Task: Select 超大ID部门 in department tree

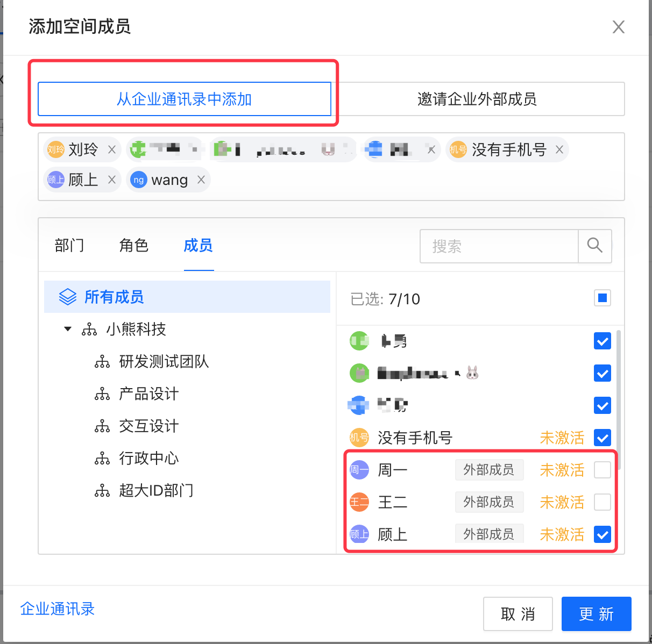Action: tap(156, 491)
